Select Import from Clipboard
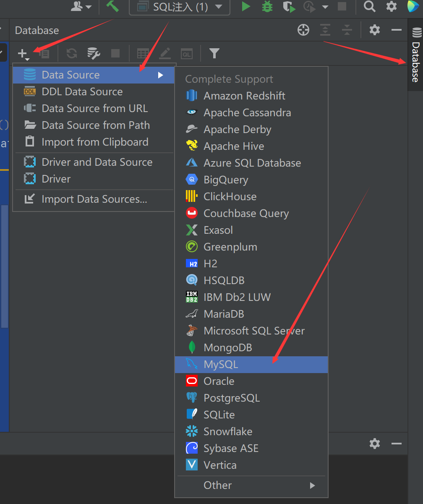Image resolution: width=423 pixels, height=504 pixels. pos(94,142)
